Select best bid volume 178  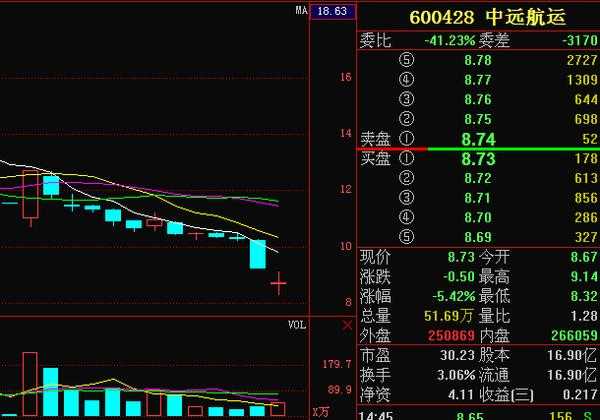coord(586,158)
